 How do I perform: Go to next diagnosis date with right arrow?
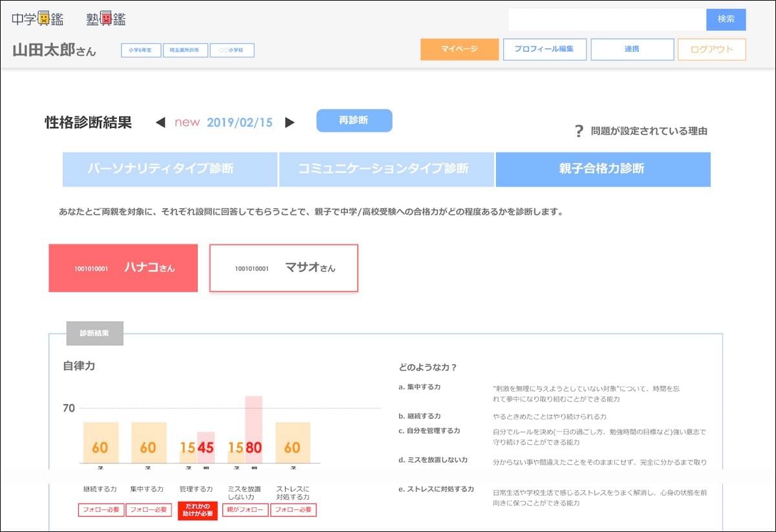pos(290,122)
